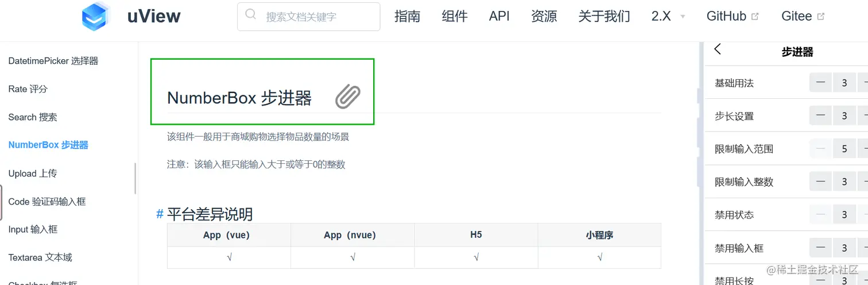Click the uView blue logo icon

click(96, 16)
